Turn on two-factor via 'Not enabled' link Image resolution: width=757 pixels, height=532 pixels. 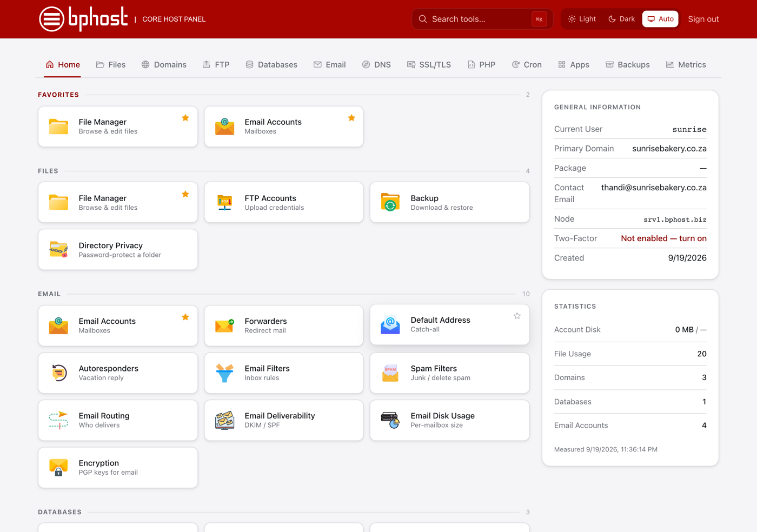663,238
